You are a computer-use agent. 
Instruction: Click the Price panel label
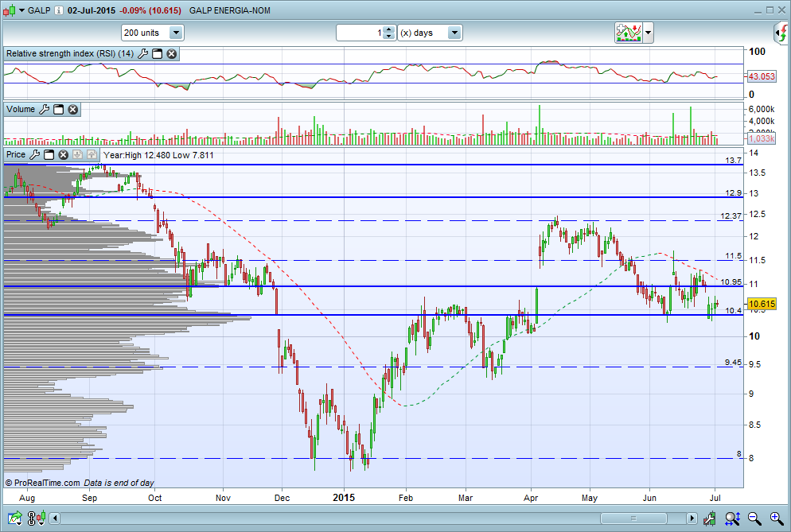(x=16, y=155)
